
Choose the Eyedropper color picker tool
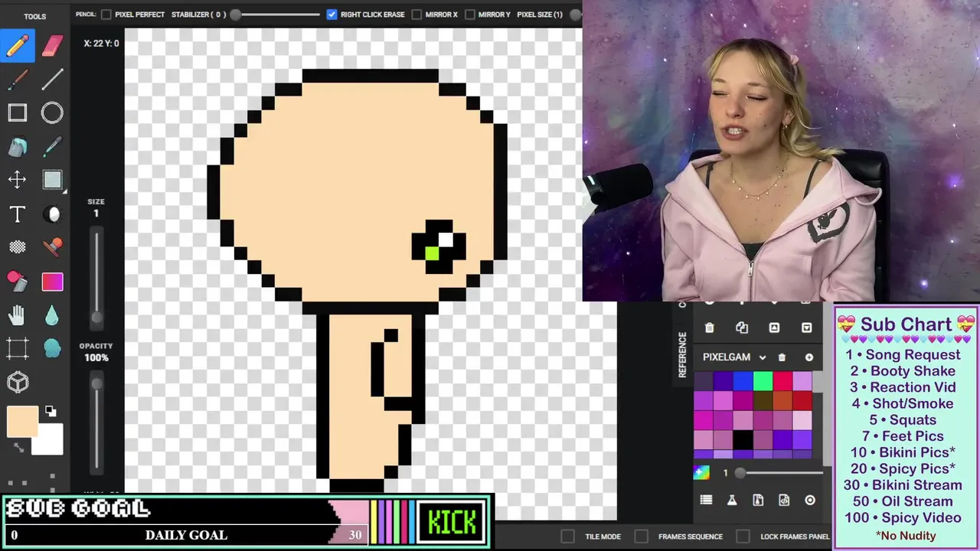tap(52, 147)
